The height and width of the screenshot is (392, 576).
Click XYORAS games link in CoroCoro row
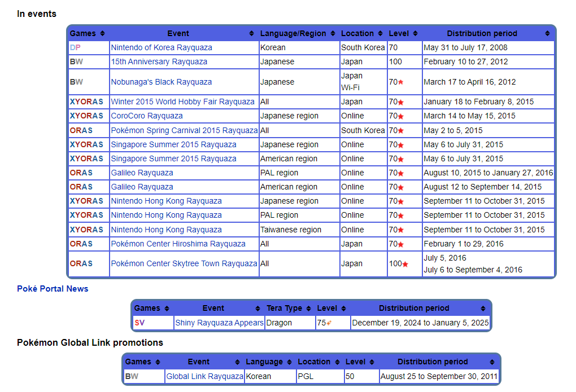86,116
